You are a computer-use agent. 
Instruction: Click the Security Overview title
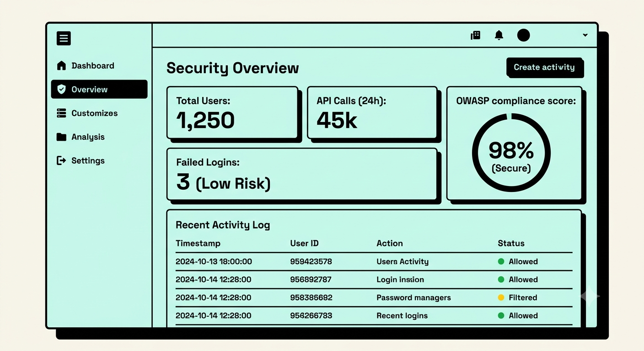(232, 68)
